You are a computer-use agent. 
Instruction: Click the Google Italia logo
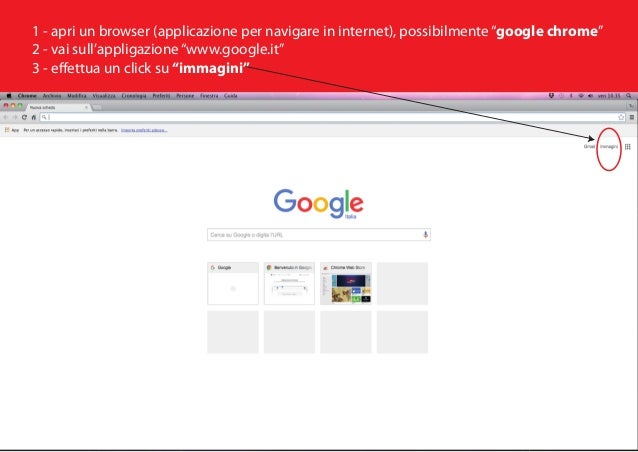(x=319, y=204)
